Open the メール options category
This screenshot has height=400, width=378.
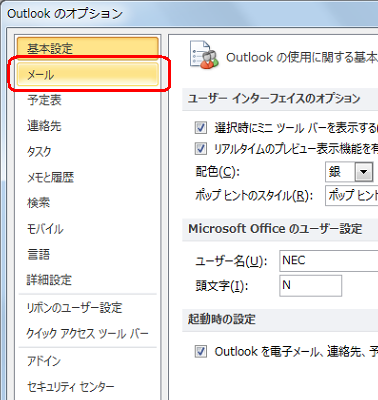coord(87,75)
